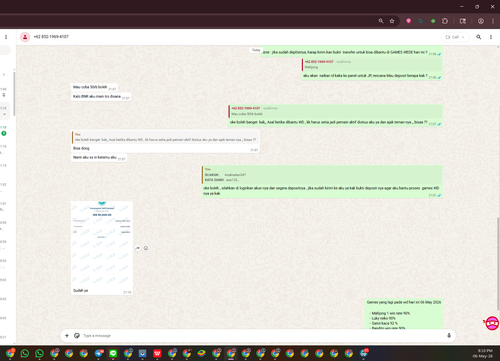Click the quoted ID AKUN reply preview
Viewport: 500px width, 361px height.
pos(322,175)
